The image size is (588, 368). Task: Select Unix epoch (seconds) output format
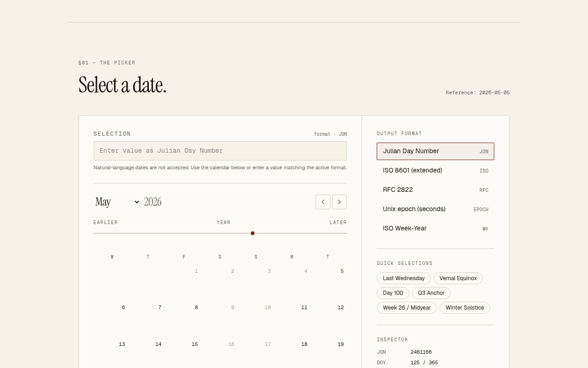point(435,209)
